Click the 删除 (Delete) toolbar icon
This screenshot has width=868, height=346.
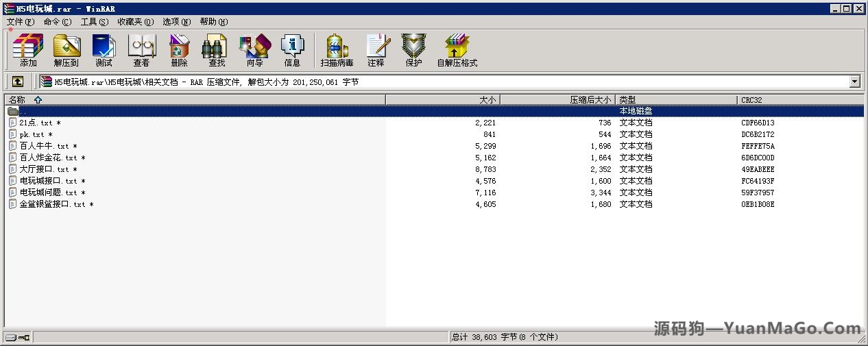coord(179,51)
